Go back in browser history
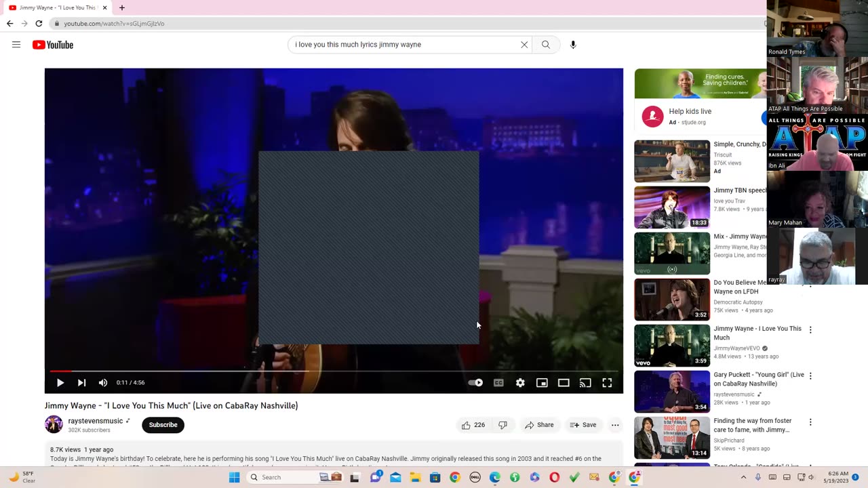This screenshot has width=868, height=488. [x=9, y=24]
